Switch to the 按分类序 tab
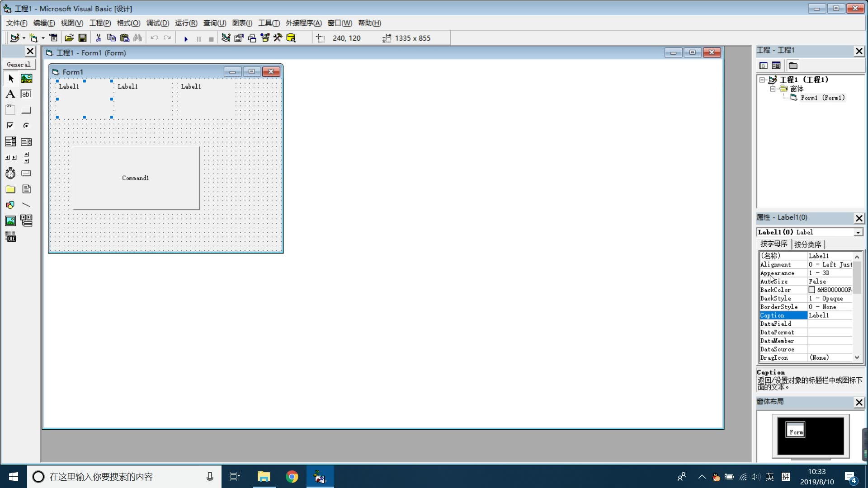Image resolution: width=868 pixels, height=488 pixels. click(x=808, y=244)
